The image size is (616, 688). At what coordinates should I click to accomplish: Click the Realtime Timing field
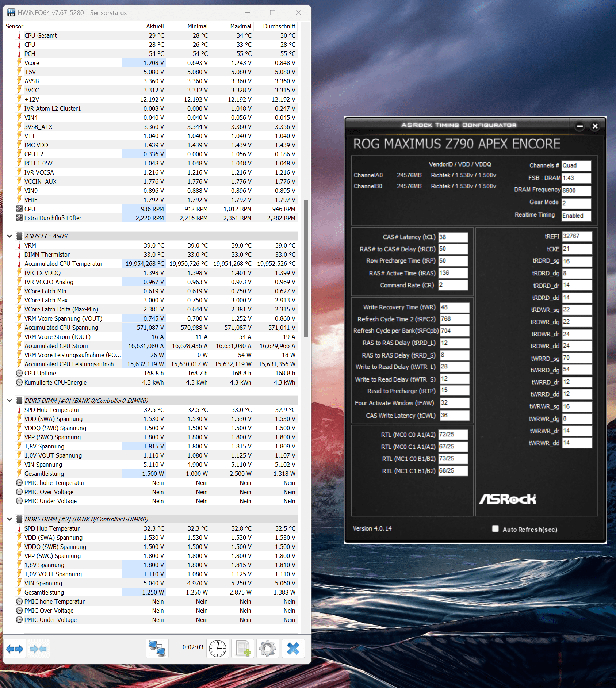(576, 216)
